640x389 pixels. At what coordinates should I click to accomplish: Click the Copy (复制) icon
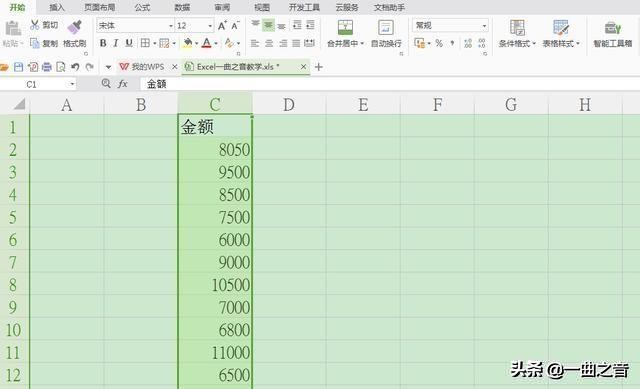click(x=35, y=43)
